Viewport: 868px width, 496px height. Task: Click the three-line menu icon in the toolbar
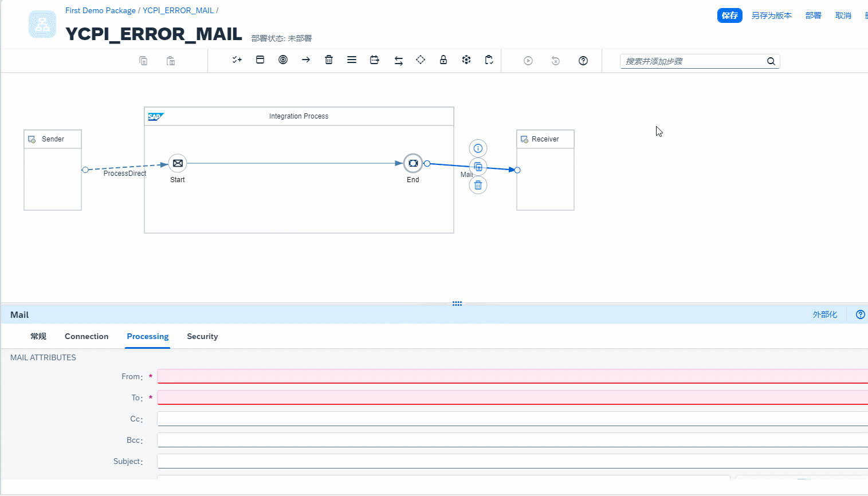point(352,60)
